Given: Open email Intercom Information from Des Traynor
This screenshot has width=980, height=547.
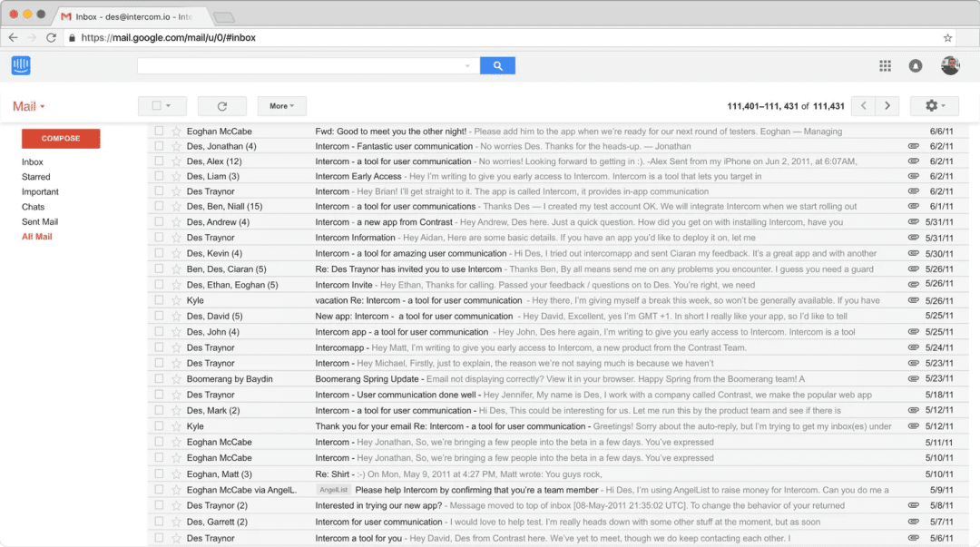Looking at the screenshot, I should (x=558, y=238).
